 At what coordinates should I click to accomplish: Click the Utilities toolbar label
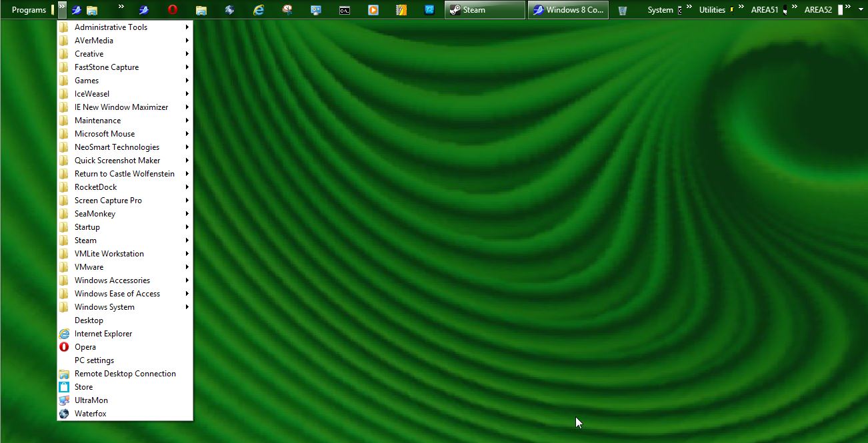coord(712,10)
